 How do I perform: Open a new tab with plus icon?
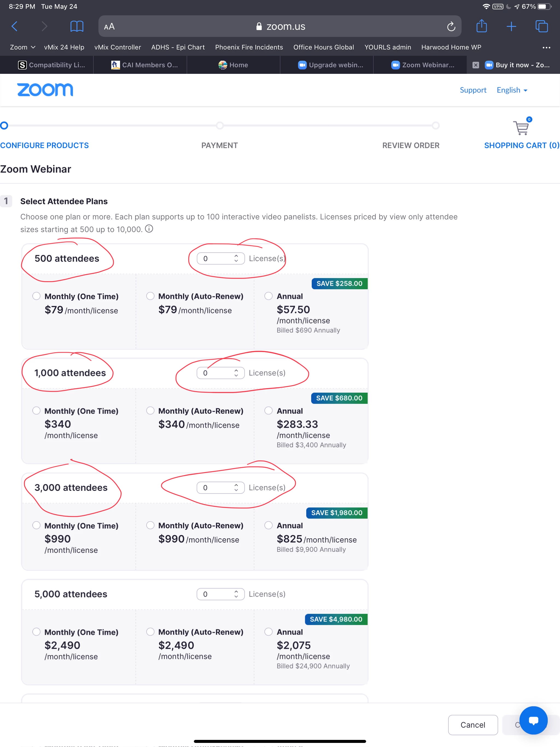[x=511, y=26]
